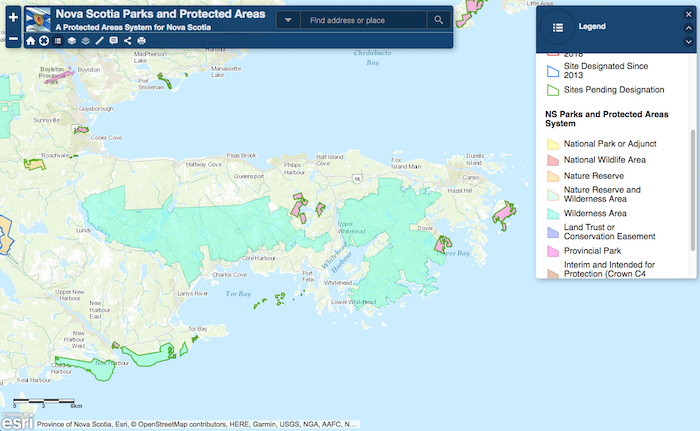
Task: Click the Wilderness Area color swatch
Action: 551,213
